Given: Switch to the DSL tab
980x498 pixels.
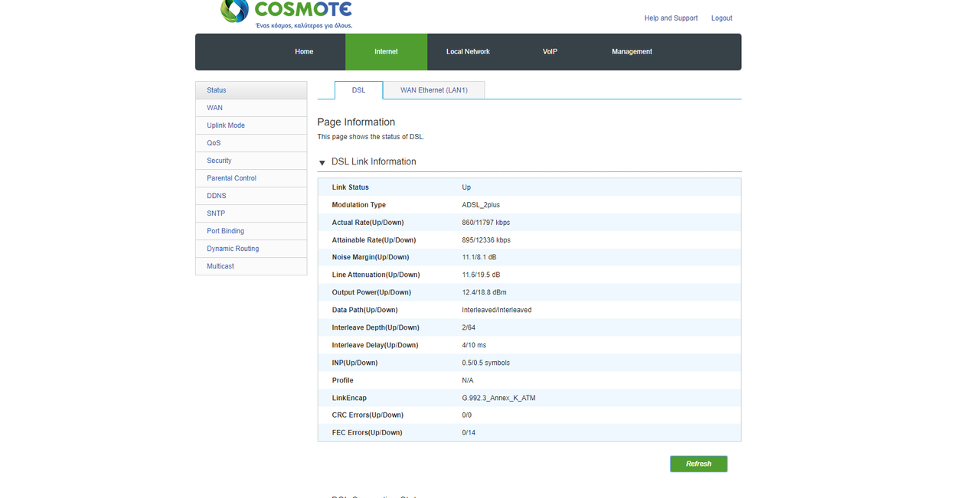Looking at the screenshot, I should (358, 90).
